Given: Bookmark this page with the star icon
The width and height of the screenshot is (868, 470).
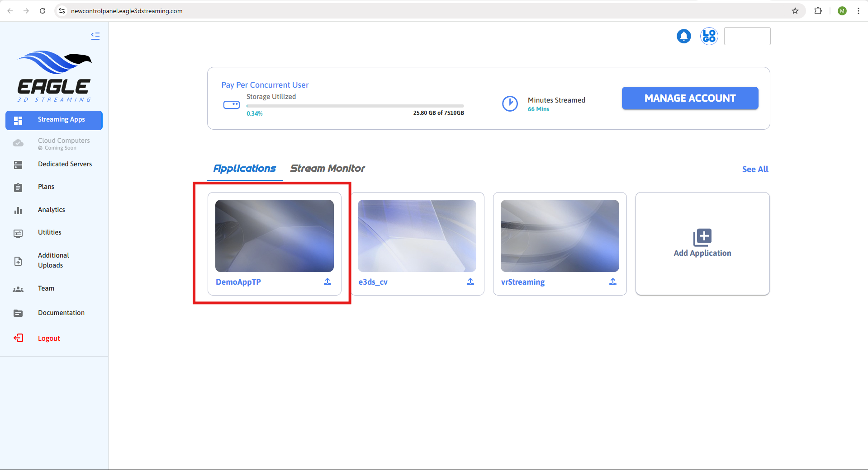Looking at the screenshot, I should [x=795, y=11].
